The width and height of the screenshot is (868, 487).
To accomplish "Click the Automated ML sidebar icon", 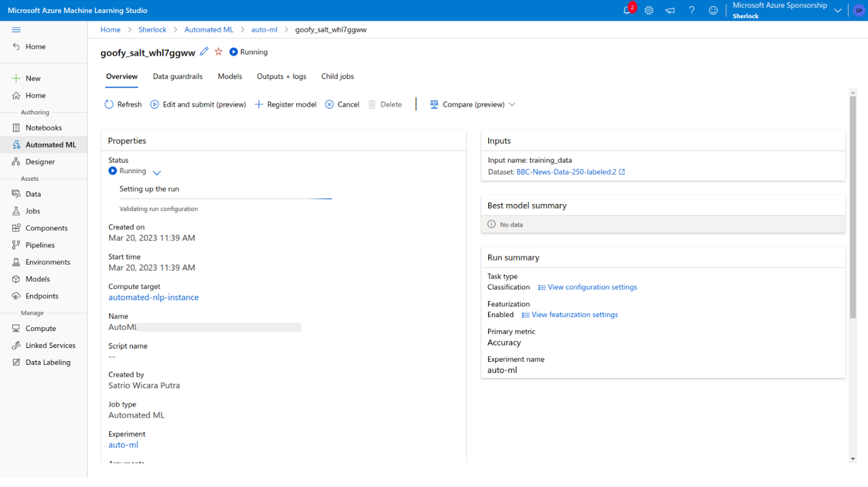I will click(x=16, y=145).
